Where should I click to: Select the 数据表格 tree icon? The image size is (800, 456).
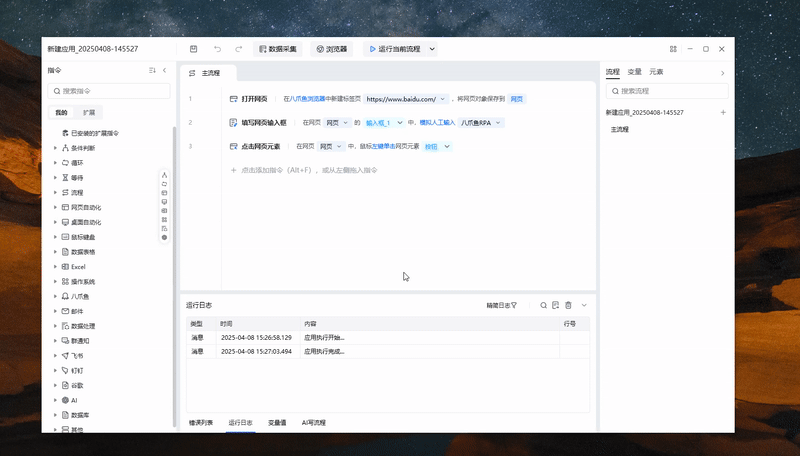65,251
